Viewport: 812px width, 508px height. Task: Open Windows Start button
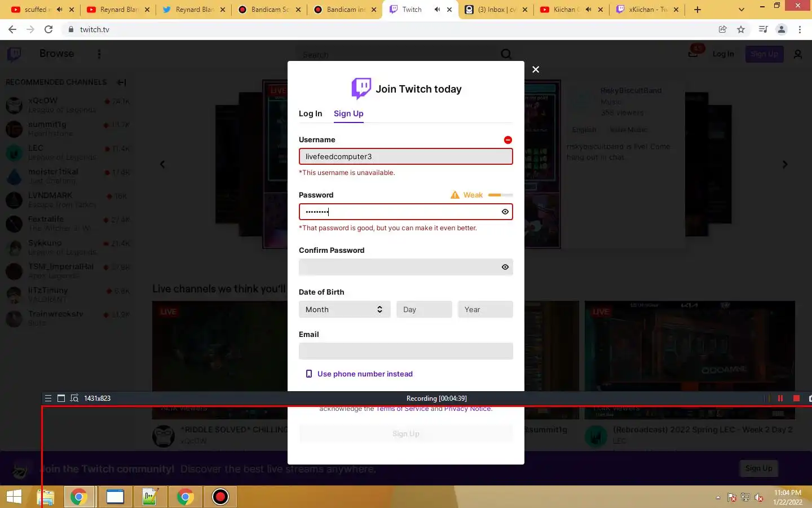(x=14, y=497)
